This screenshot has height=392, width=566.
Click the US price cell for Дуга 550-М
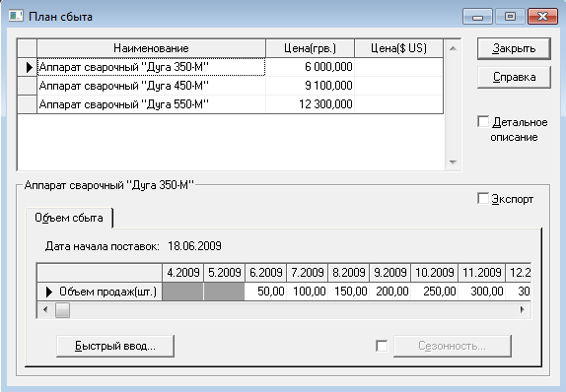399,104
